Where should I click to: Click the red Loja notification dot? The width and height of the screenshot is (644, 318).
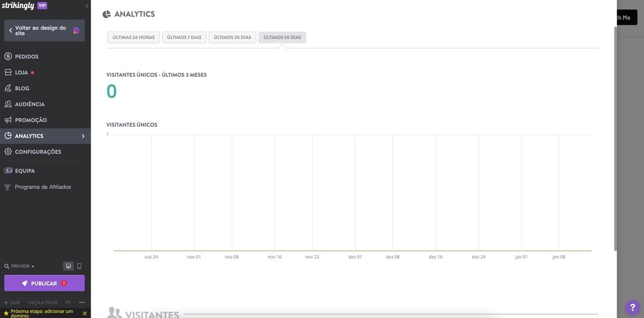pyautogui.click(x=33, y=73)
